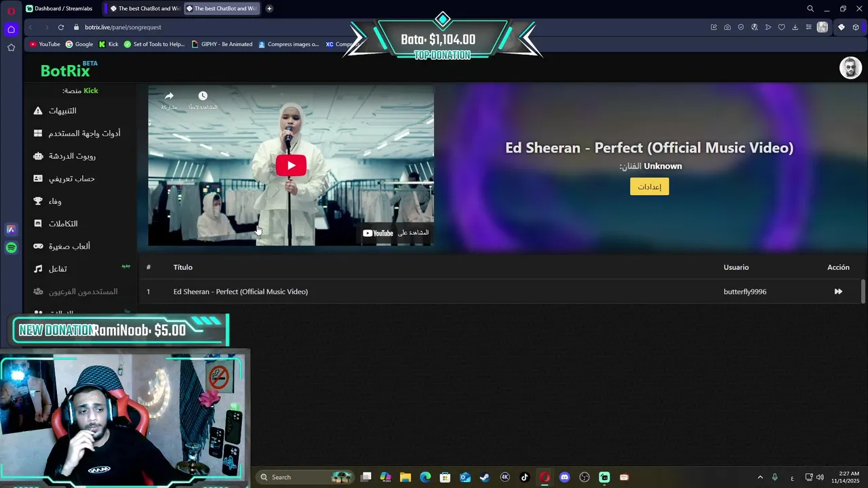Open Spotify in the Opera sidebar
868x488 pixels.
coord(11,248)
